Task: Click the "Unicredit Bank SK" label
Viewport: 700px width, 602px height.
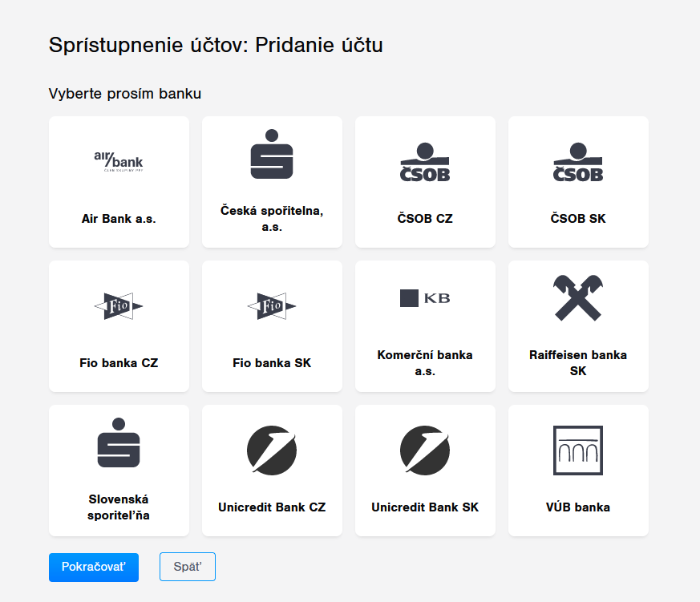Action: coord(425,507)
